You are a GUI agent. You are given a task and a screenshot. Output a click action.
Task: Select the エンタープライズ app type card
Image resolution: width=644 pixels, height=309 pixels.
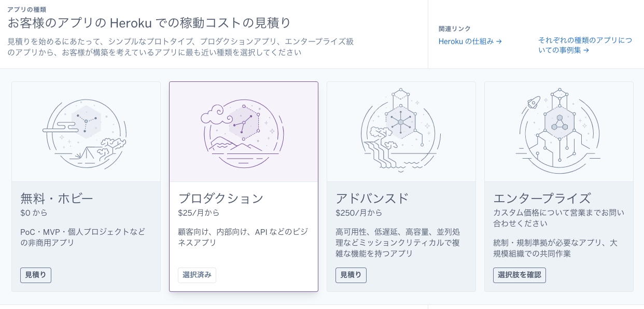pyautogui.click(x=558, y=187)
